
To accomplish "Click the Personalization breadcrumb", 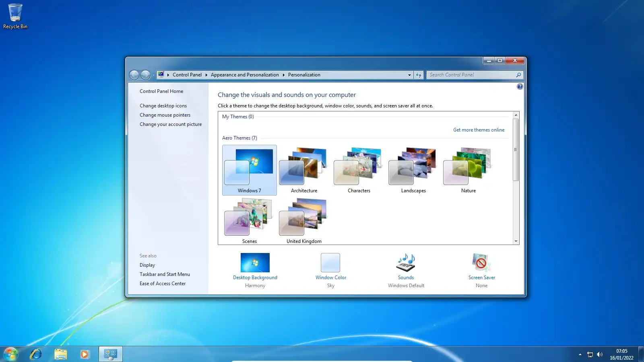I will [304, 75].
